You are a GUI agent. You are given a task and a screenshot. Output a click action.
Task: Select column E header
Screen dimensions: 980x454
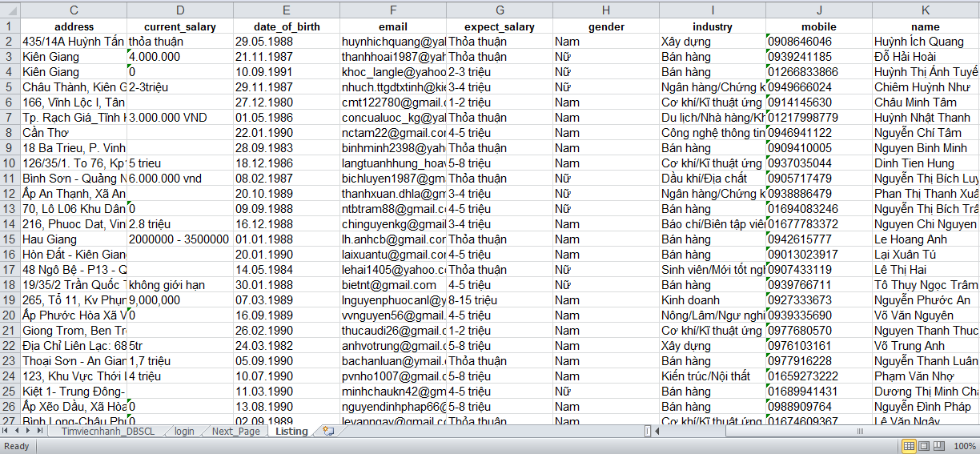(287, 10)
